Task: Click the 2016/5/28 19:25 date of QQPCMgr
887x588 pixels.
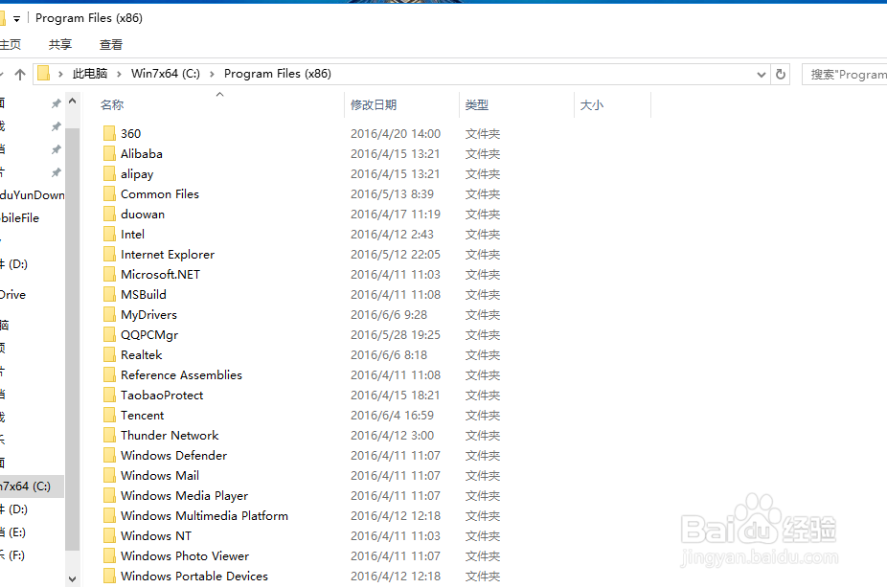Action: pos(396,335)
